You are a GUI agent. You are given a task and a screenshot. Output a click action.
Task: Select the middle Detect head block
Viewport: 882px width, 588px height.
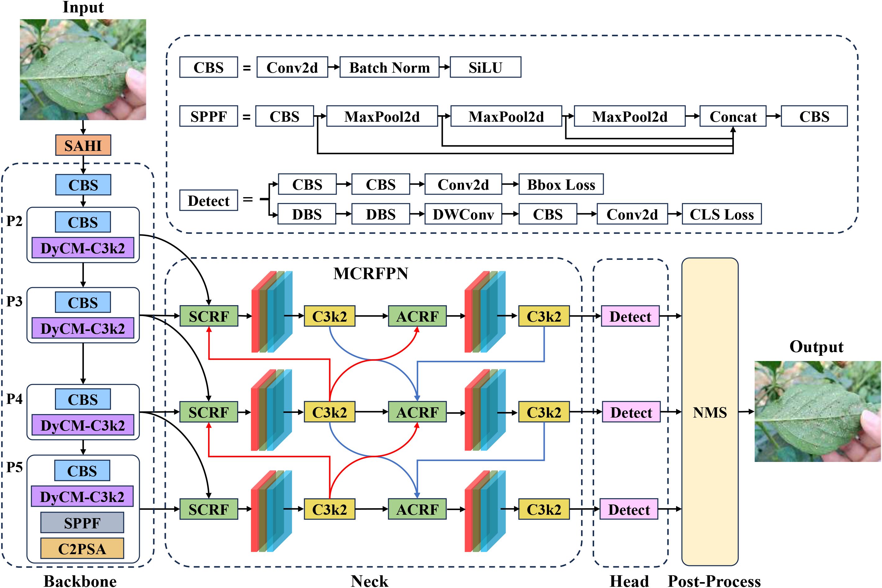coord(631,412)
